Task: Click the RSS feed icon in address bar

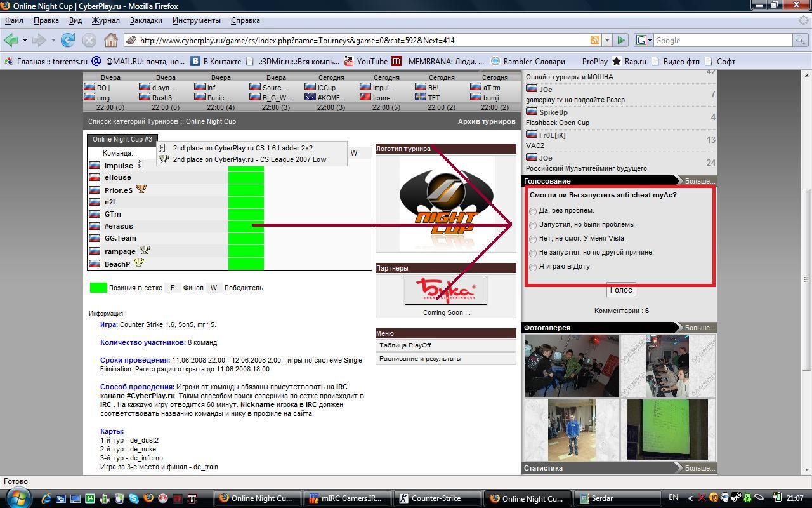Action: click(595, 40)
